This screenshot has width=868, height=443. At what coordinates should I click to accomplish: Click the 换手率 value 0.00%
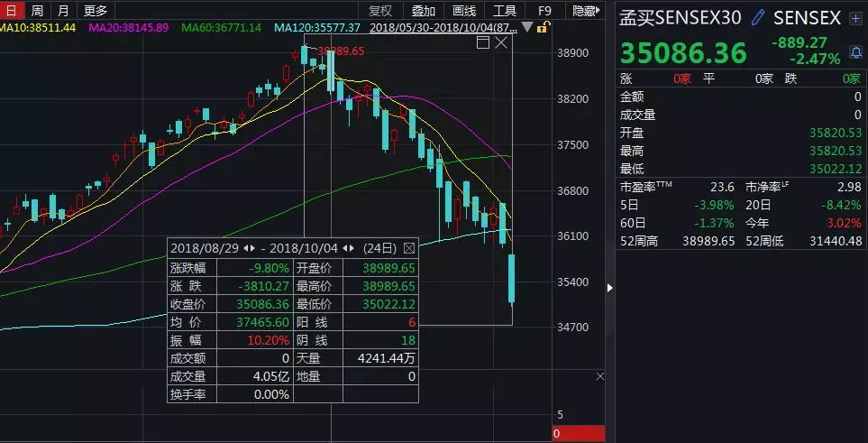point(271,395)
